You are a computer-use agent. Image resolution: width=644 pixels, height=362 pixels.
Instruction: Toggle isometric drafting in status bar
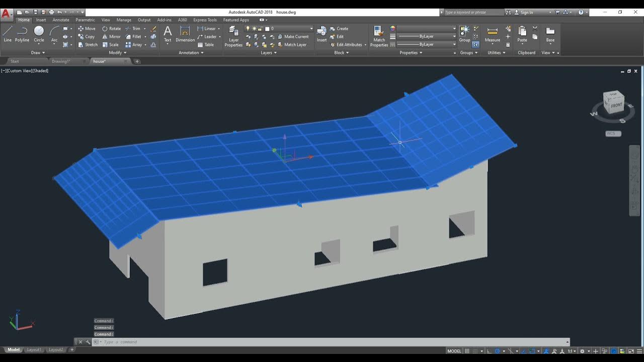(511, 351)
